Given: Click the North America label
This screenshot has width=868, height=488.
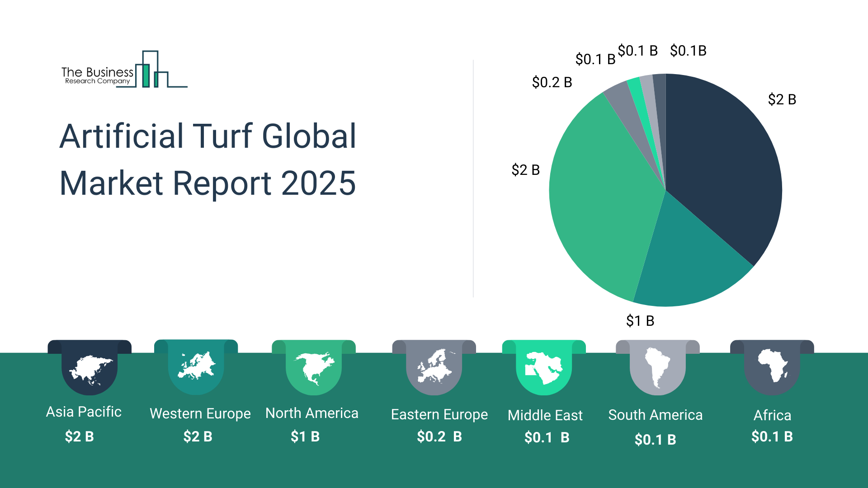Looking at the screenshot, I should 311,413.
